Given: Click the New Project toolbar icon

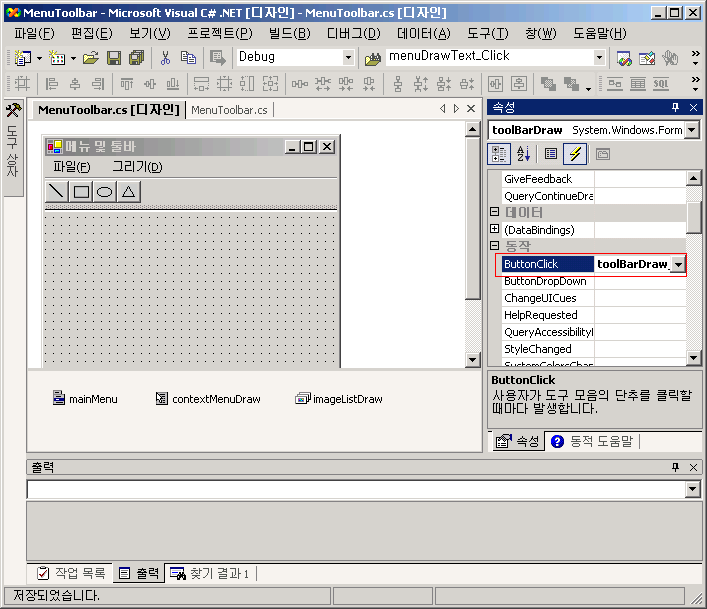Looking at the screenshot, I should [x=23, y=58].
